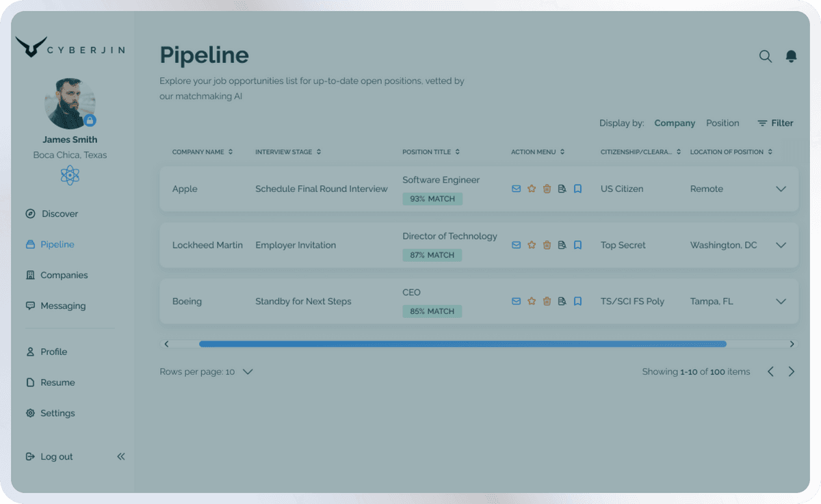The height and width of the screenshot is (504, 821).
Task: Bookmark the Apple Software Engineer position
Action: [x=577, y=189]
